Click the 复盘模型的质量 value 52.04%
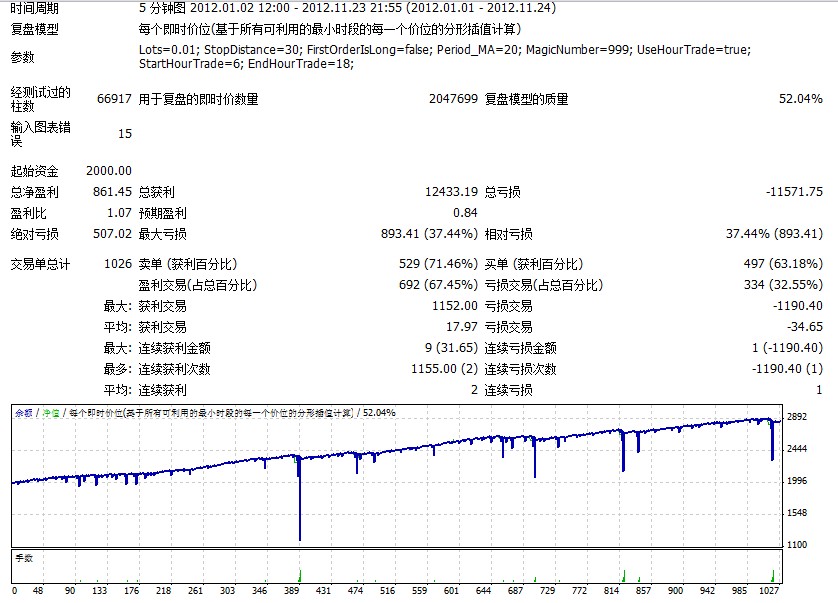838x603 pixels. pos(800,99)
